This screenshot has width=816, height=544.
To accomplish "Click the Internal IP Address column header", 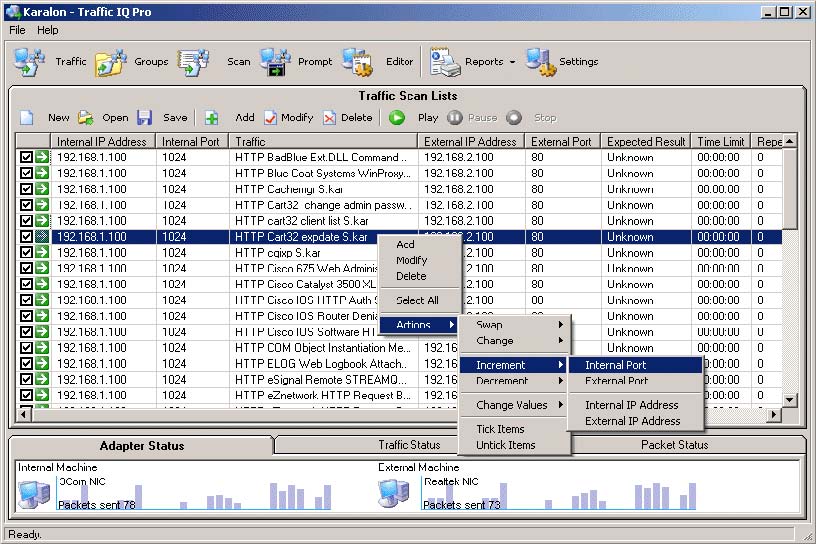I will tap(103, 142).
